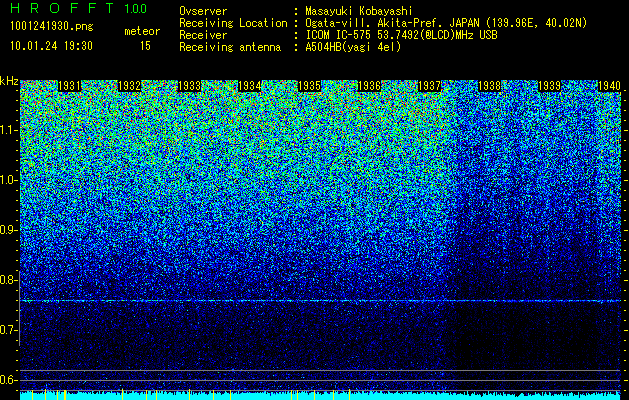Click the ICOM IC-575 53.7492 MHz text
The width and height of the screenshot is (629, 400).
click(x=401, y=35)
